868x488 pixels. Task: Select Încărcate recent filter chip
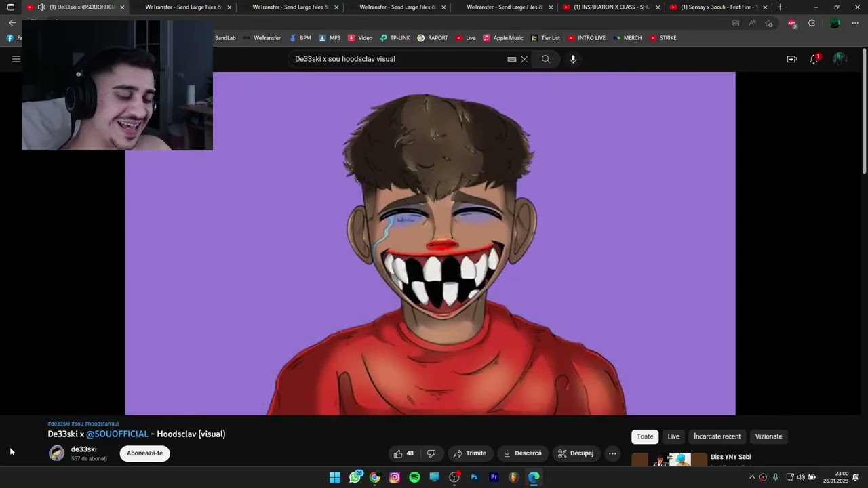point(717,436)
